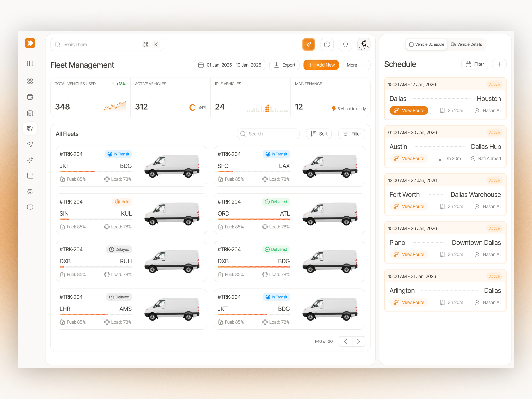Click the In Transit badge on SFO-LAX card

coord(276,154)
